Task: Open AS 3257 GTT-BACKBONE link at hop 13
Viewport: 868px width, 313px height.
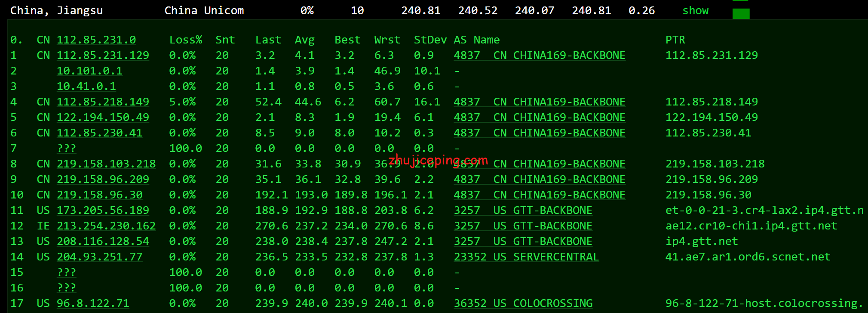Action: [x=523, y=242]
